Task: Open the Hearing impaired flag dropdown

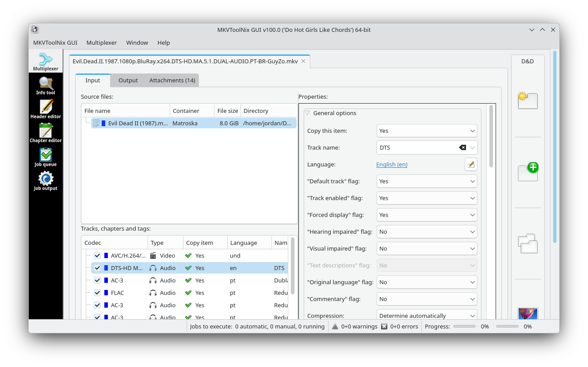Action: 427,232
